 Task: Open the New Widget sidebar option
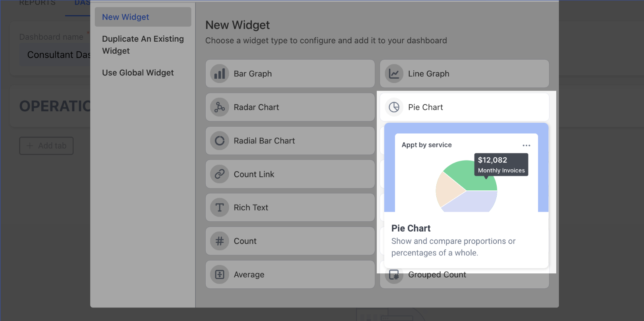[x=125, y=17]
